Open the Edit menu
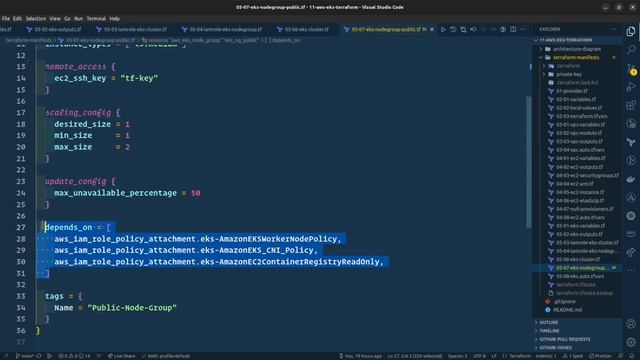 coord(17,18)
